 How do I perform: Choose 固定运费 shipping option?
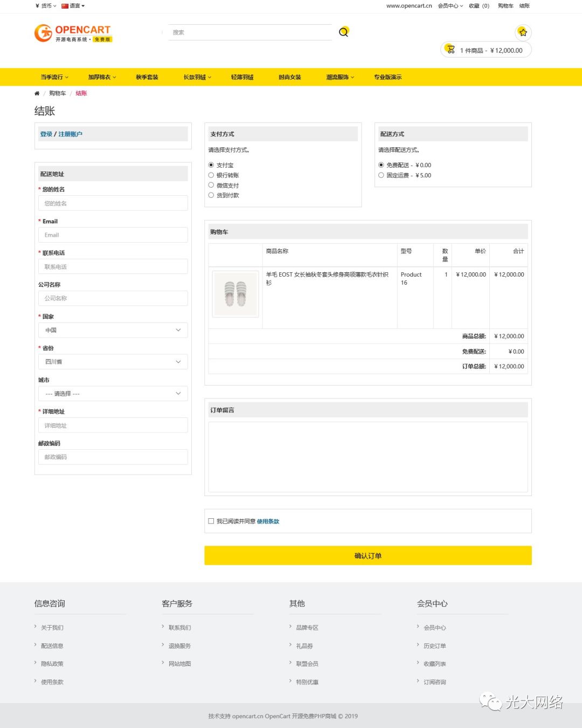point(381,175)
